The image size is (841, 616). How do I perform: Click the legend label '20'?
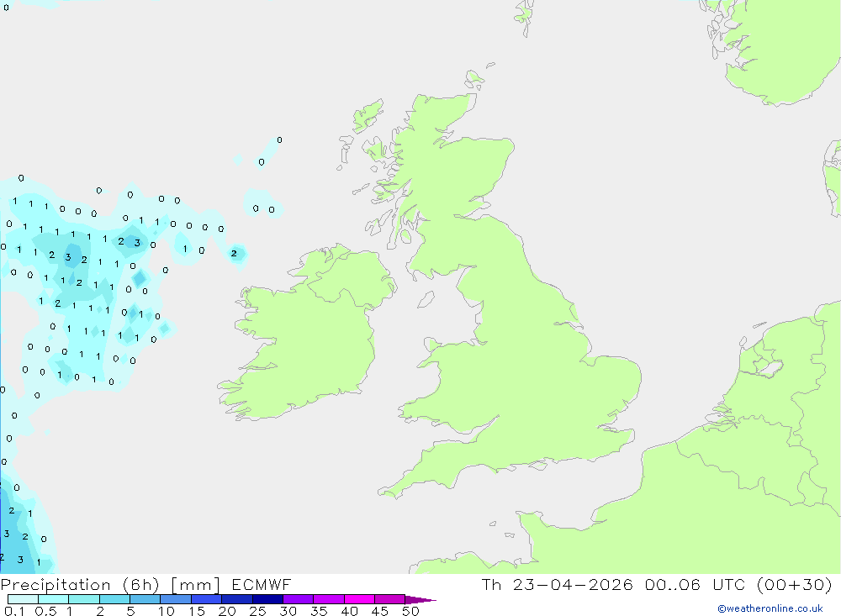(x=227, y=611)
